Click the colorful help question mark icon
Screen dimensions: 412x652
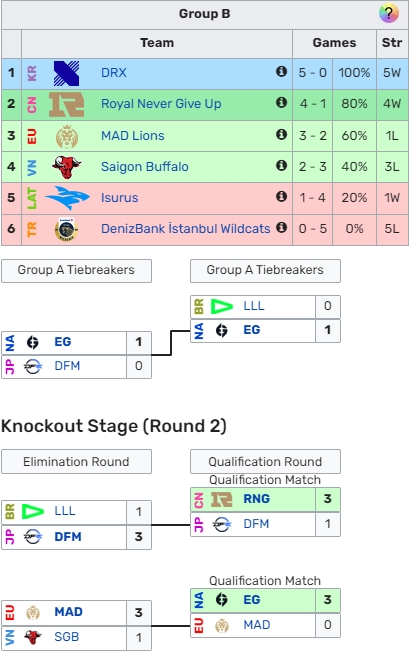[389, 13]
